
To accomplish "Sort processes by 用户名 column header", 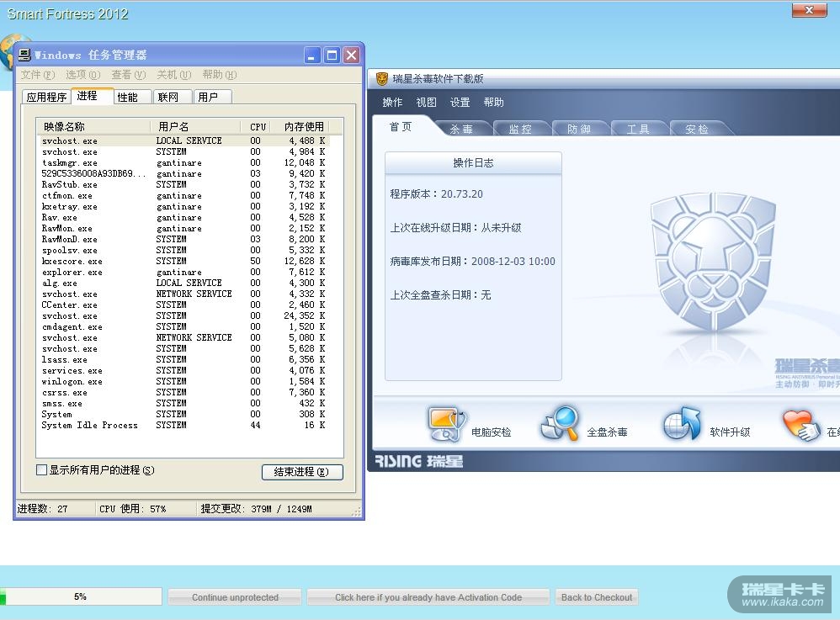I will click(196, 126).
